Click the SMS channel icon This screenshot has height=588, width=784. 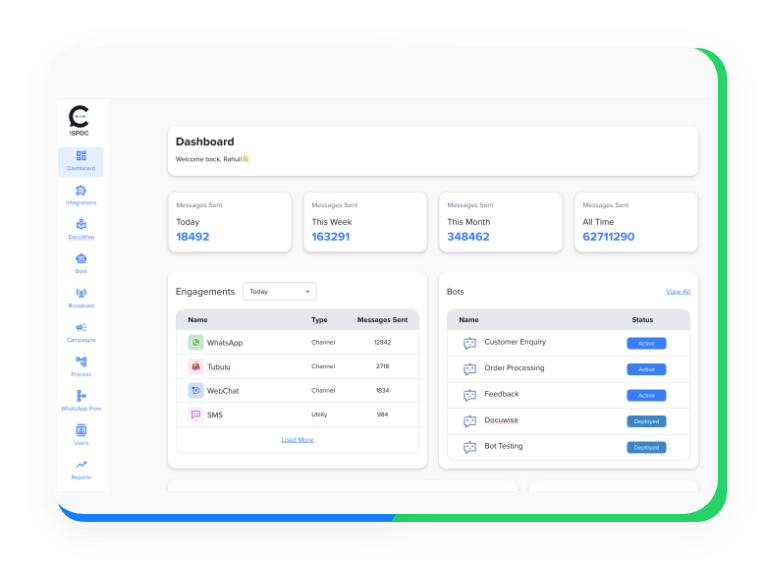(196, 414)
